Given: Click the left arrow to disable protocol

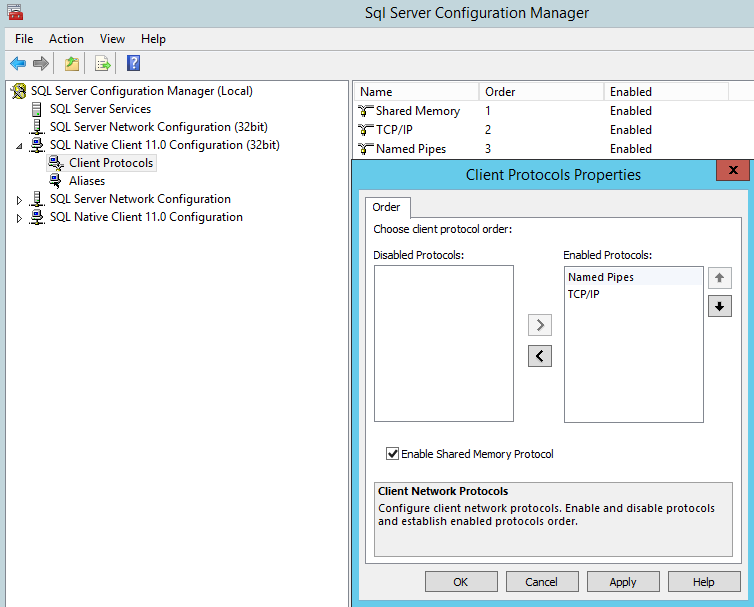Looking at the screenshot, I should point(540,355).
